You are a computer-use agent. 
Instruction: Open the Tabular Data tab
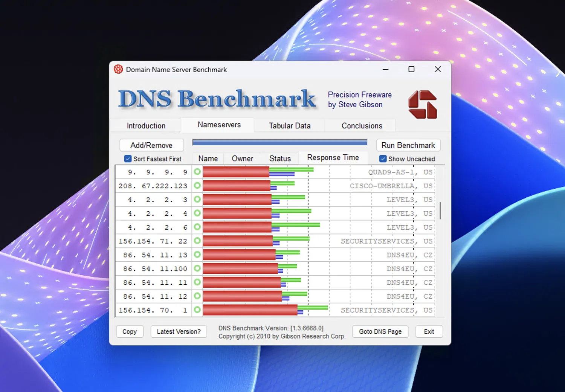tap(290, 126)
